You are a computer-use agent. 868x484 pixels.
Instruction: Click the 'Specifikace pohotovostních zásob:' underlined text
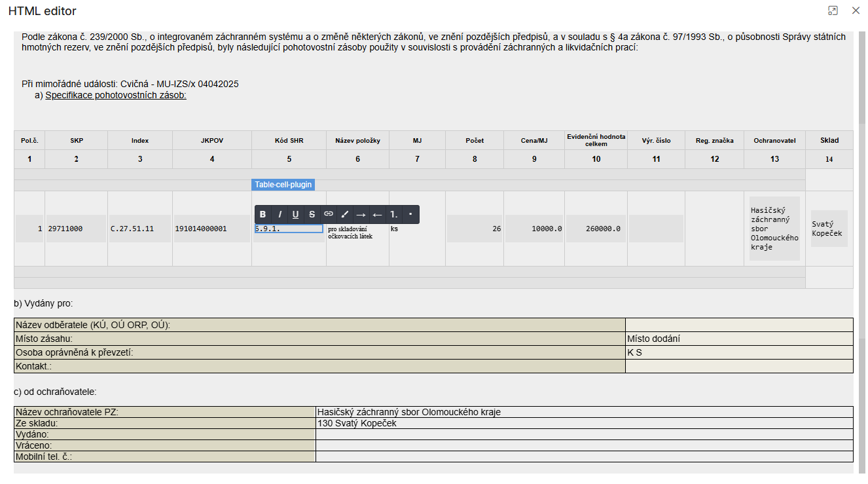[116, 95]
